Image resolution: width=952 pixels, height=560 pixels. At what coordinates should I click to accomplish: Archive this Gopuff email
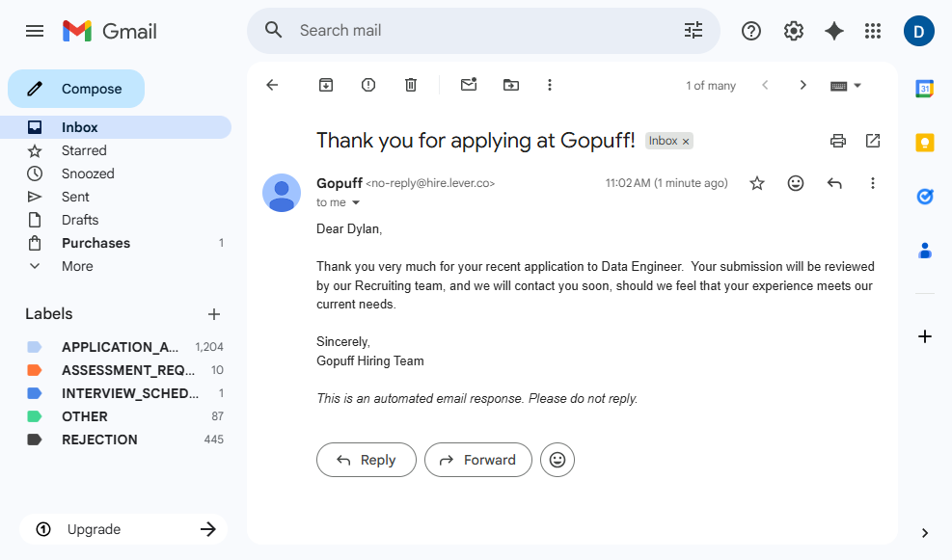coord(326,85)
